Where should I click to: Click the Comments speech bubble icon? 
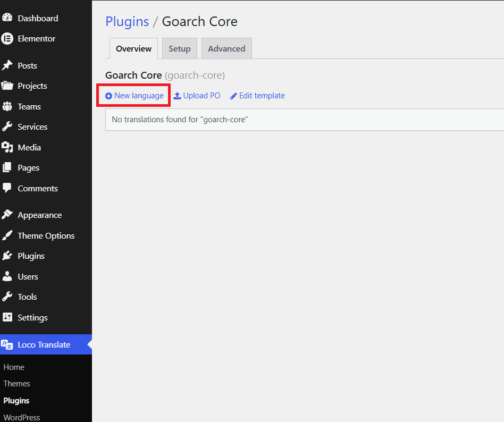pos(7,188)
